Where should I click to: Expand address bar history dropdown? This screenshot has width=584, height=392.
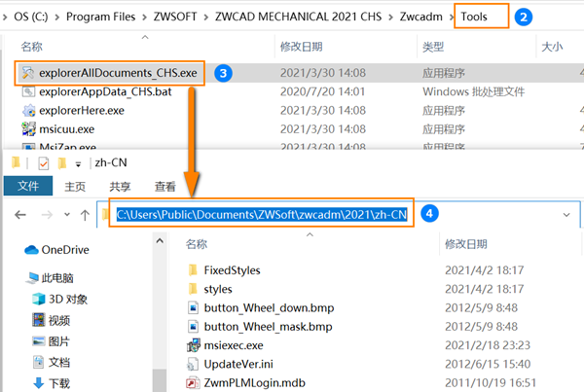tap(566, 215)
